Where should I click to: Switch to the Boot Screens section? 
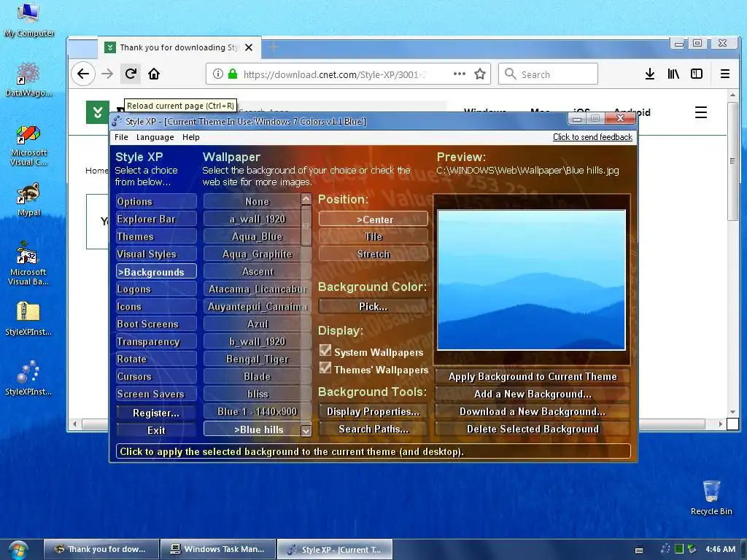tap(156, 324)
